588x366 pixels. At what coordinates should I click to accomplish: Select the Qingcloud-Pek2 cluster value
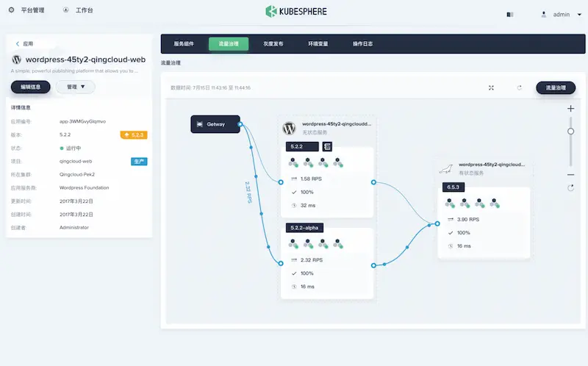point(77,174)
